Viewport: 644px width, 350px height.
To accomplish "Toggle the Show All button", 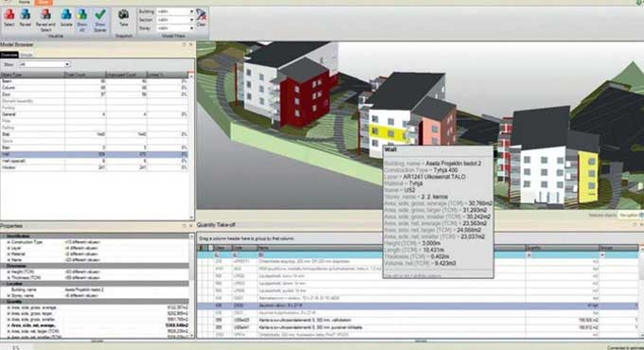I will (x=81, y=20).
